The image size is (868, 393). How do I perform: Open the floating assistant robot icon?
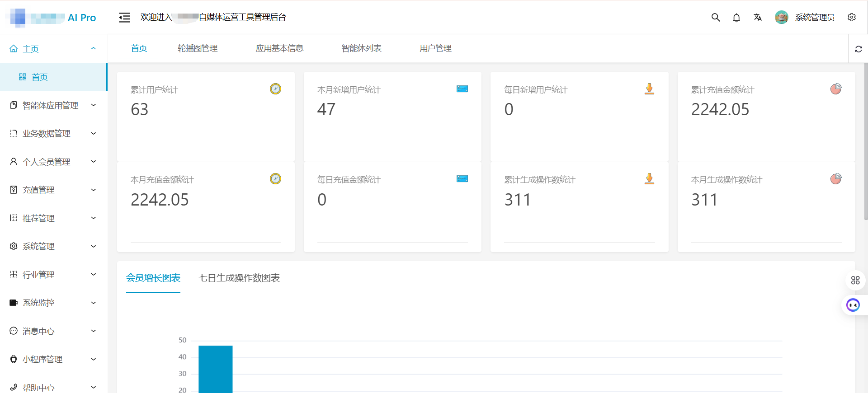click(x=853, y=305)
